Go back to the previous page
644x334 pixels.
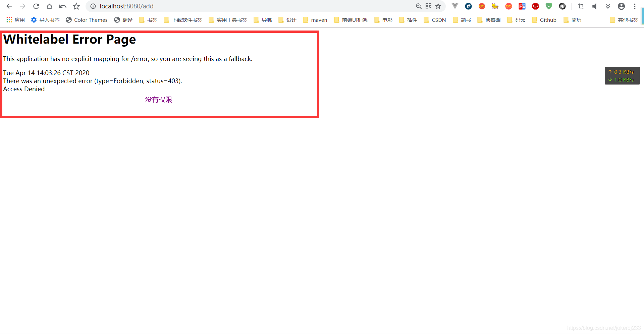pos(9,6)
